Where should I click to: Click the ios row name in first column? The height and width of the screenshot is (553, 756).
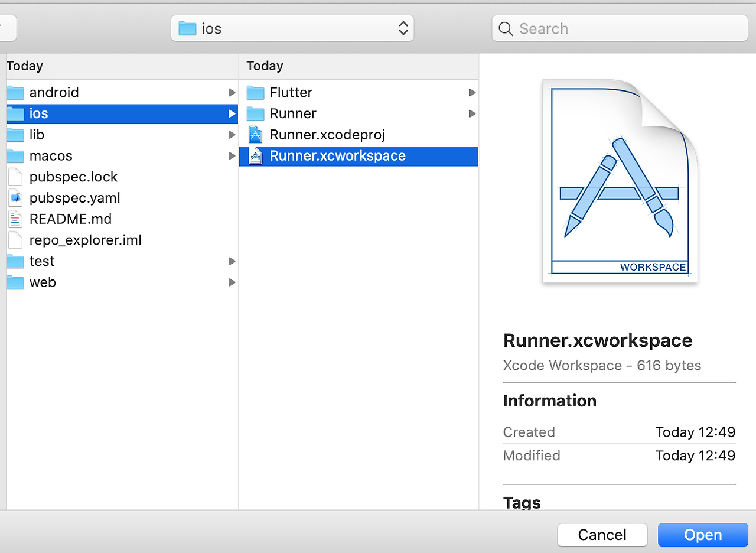tap(39, 114)
